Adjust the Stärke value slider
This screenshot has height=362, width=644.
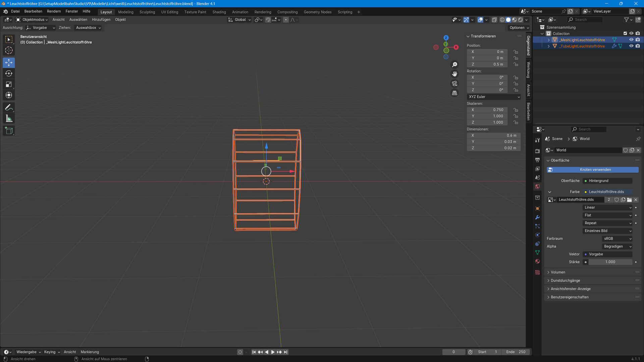pos(610,262)
